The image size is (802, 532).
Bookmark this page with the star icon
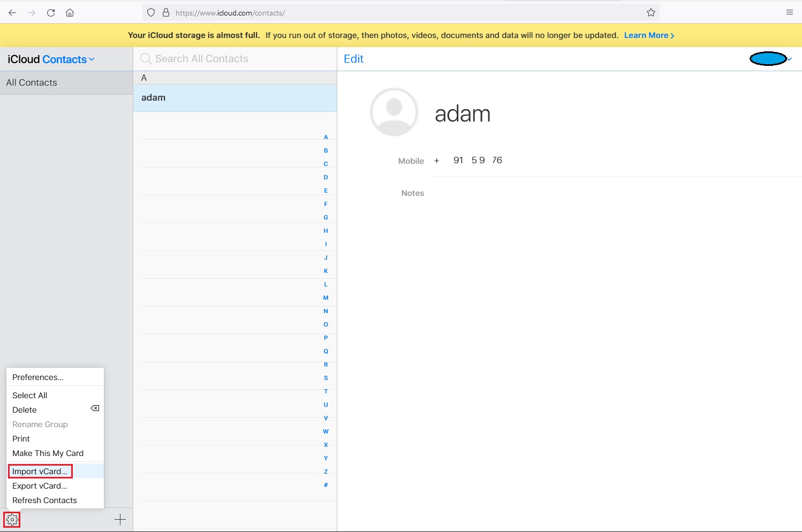click(650, 12)
